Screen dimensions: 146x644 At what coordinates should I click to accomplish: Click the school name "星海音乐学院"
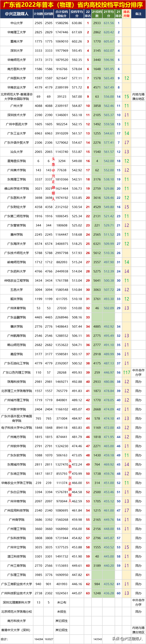pos(17,161)
